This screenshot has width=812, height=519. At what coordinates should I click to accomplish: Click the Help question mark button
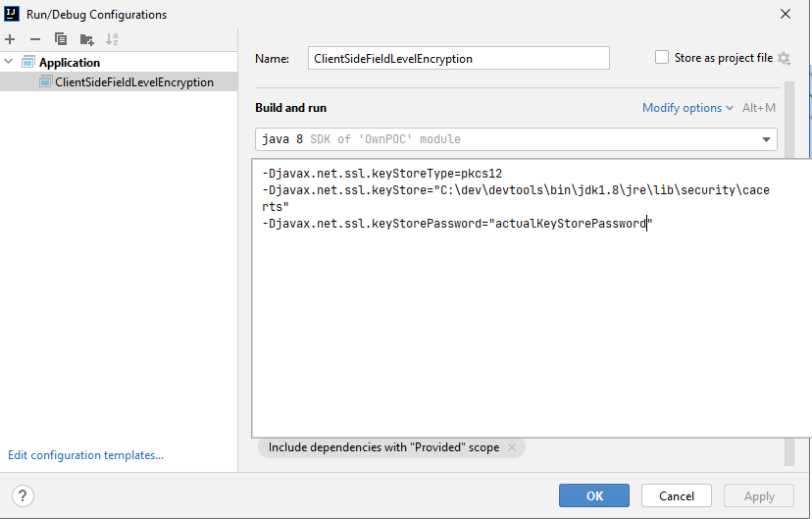coord(24,496)
